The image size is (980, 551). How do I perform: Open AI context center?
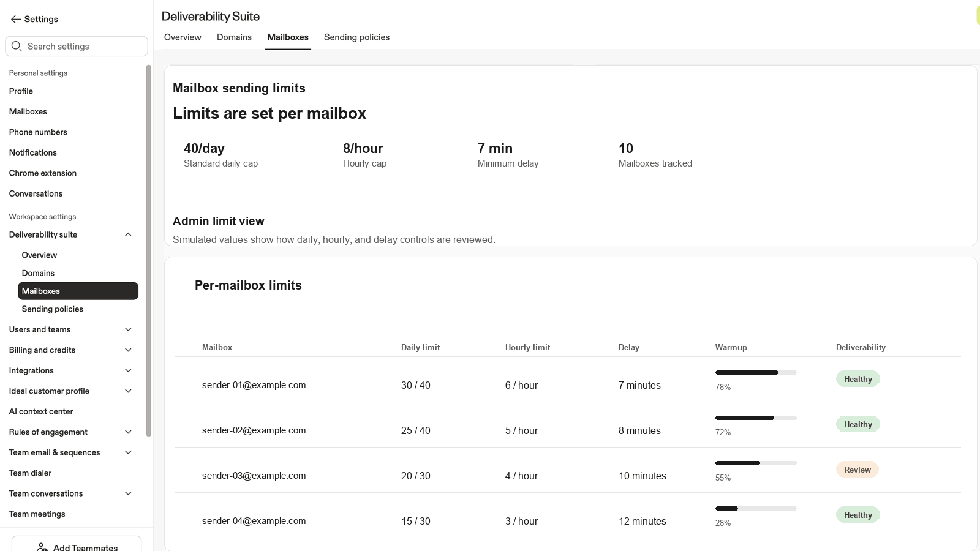(41, 411)
